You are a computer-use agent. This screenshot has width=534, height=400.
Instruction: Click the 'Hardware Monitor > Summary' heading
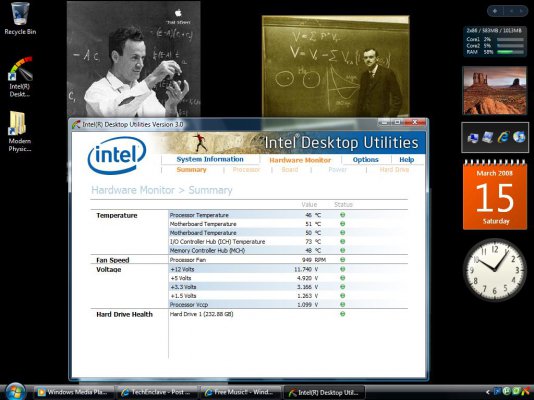162,190
